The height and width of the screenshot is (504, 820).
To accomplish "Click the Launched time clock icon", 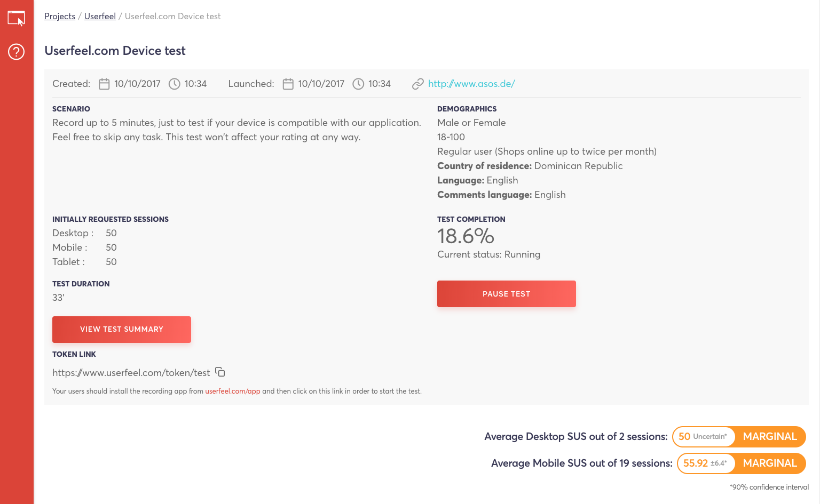I will pos(359,84).
